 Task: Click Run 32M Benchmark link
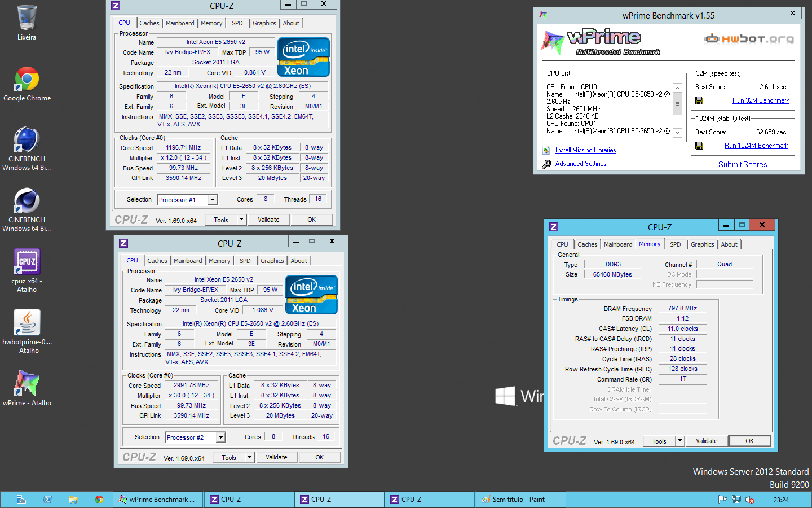pos(761,100)
